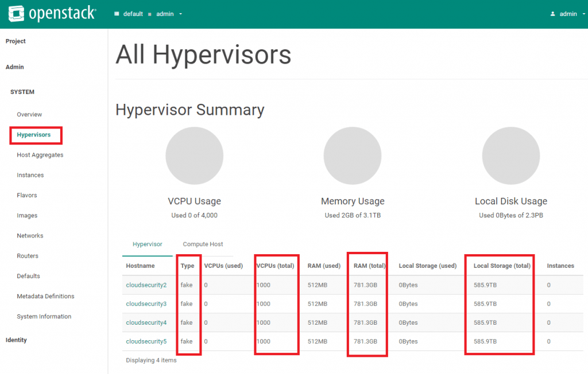The width and height of the screenshot is (588, 374).
Task: Switch to the Compute Host tab
Action: click(x=203, y=244)
